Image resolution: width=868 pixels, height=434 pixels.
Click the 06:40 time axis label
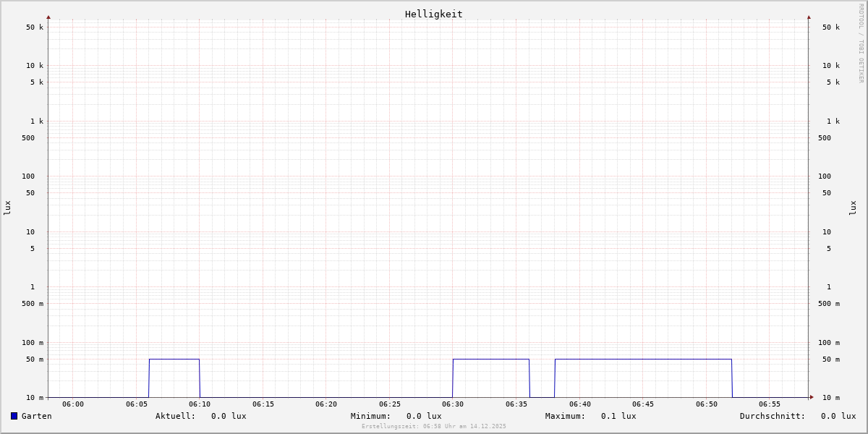pos(579,404)
